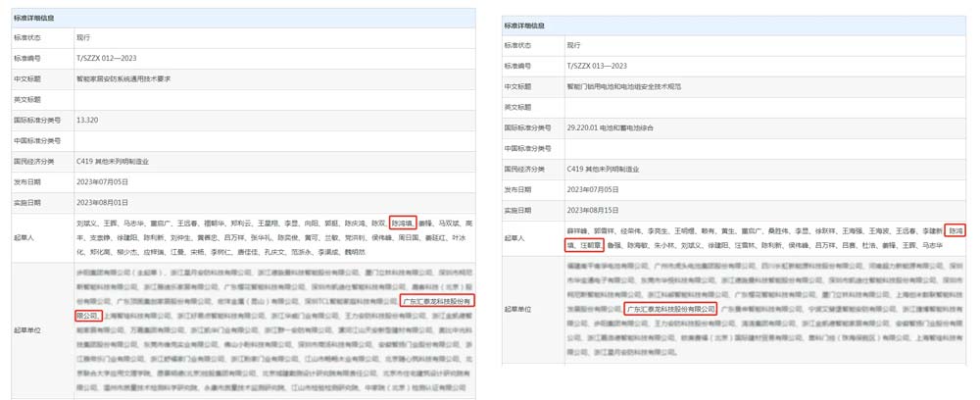Click red-boxed 陈鸿填 in the 012 standard drafters
Viewport: 980px width, 400px height.
pos(403,223)
